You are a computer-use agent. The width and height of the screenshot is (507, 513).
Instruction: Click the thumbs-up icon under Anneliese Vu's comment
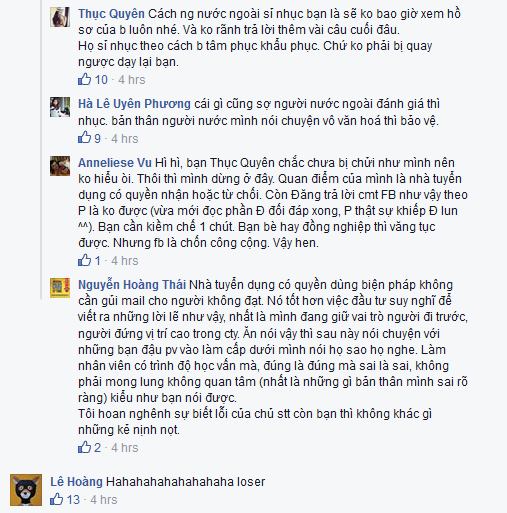click(x=84, y=260)
